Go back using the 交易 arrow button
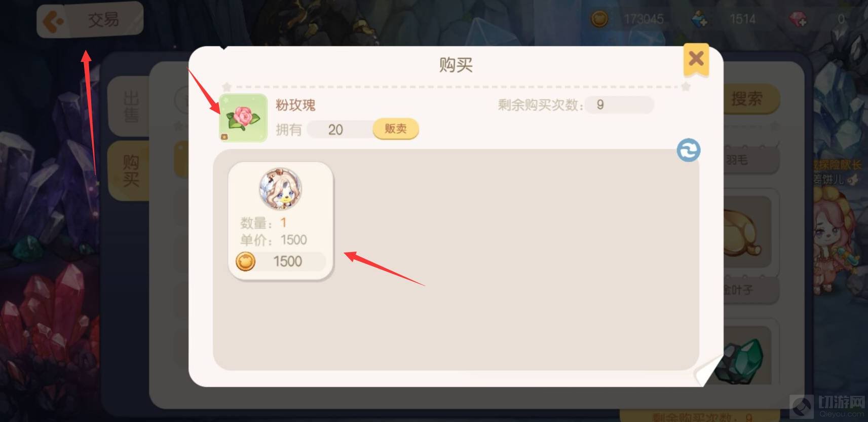Image resolution: width=868 pixels, height=422 pixels. click(x=90, y=20)
